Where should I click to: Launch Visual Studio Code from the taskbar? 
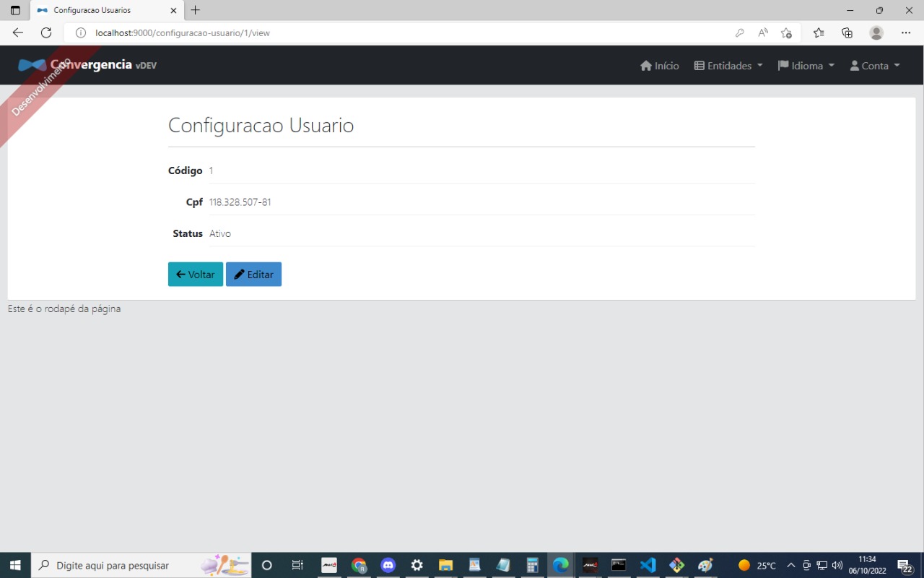(648, 565)
